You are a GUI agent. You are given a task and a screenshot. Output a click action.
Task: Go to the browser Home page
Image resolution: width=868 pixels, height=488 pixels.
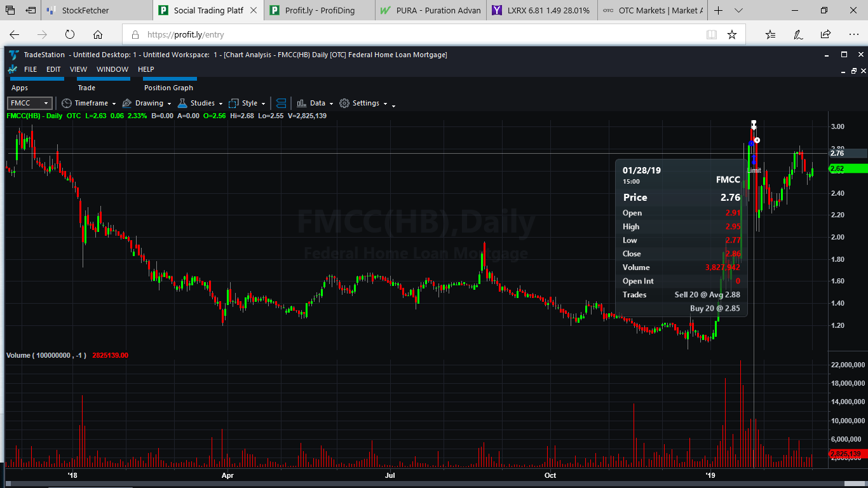click(x=98, y=35)
